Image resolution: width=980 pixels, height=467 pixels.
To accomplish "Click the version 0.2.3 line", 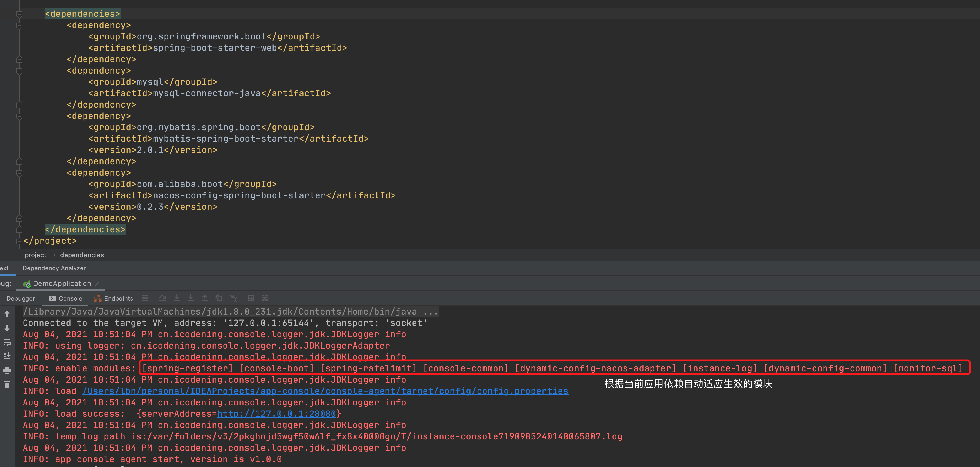I will (x=152, y=207).
